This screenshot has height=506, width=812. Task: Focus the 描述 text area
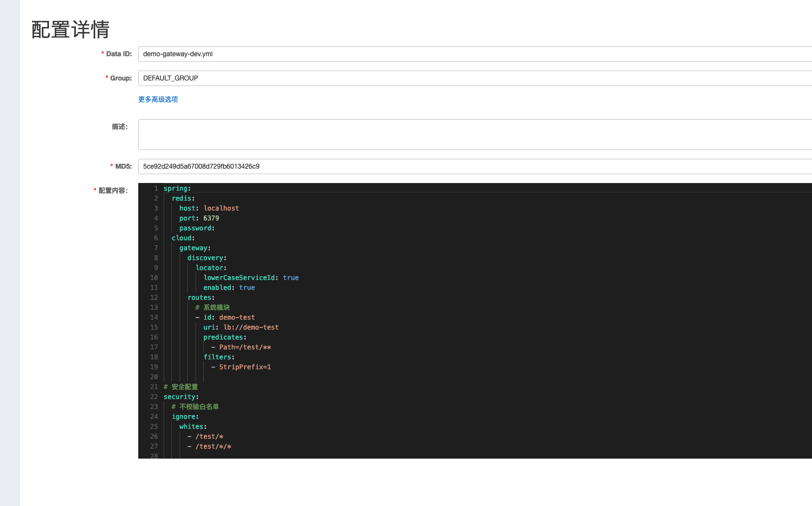475,134
